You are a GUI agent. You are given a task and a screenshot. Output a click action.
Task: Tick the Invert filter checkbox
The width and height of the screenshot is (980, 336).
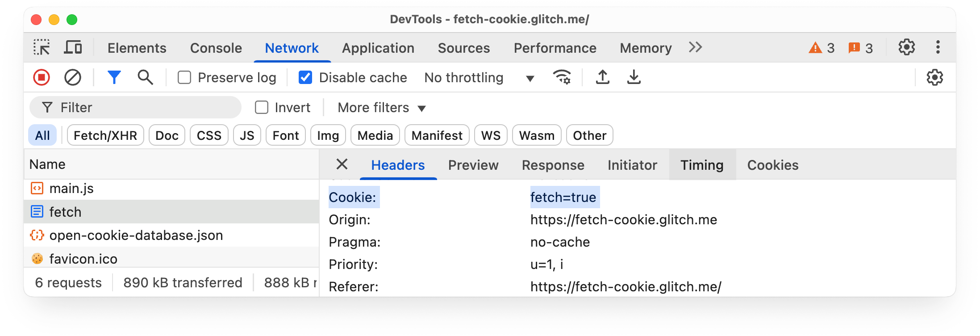coord(262,107)
